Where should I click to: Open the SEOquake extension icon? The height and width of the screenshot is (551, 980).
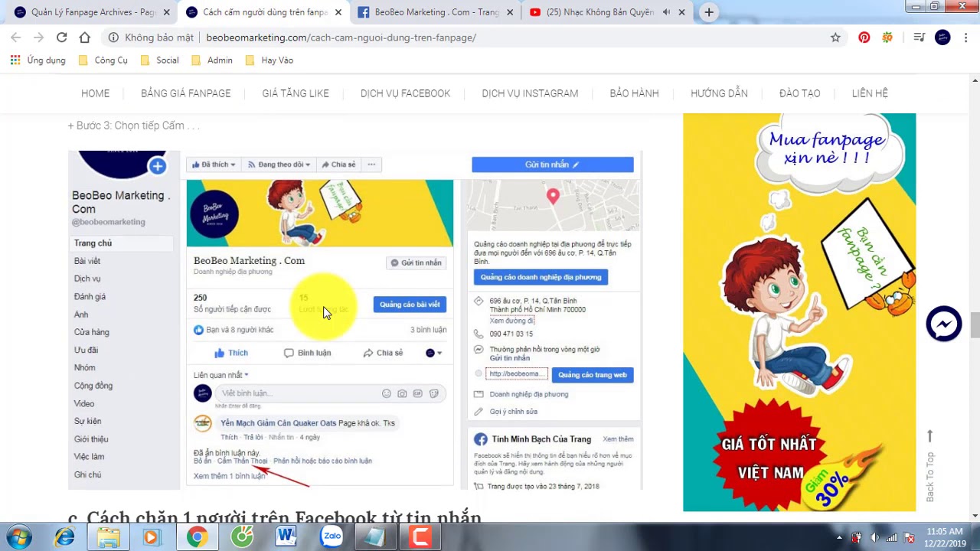(887, 37)
